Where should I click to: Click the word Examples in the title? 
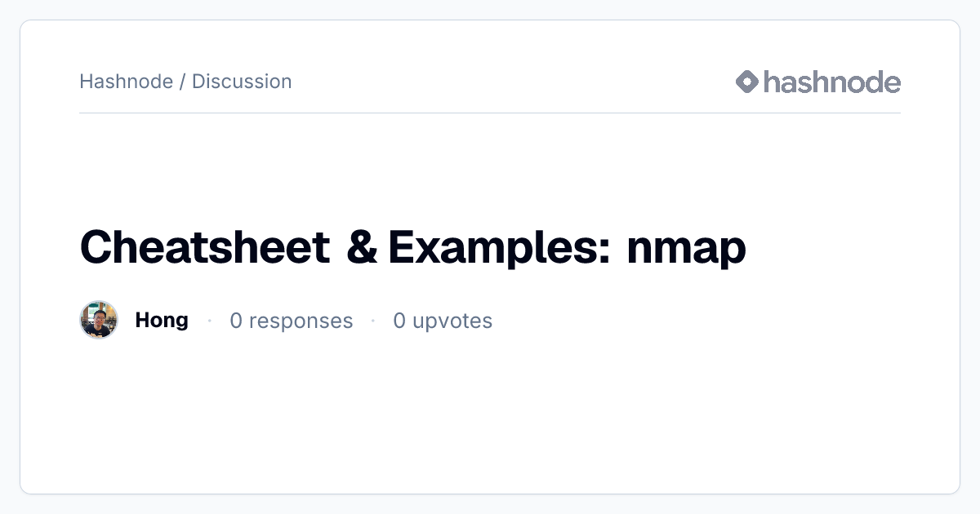[x=494, y=247]
